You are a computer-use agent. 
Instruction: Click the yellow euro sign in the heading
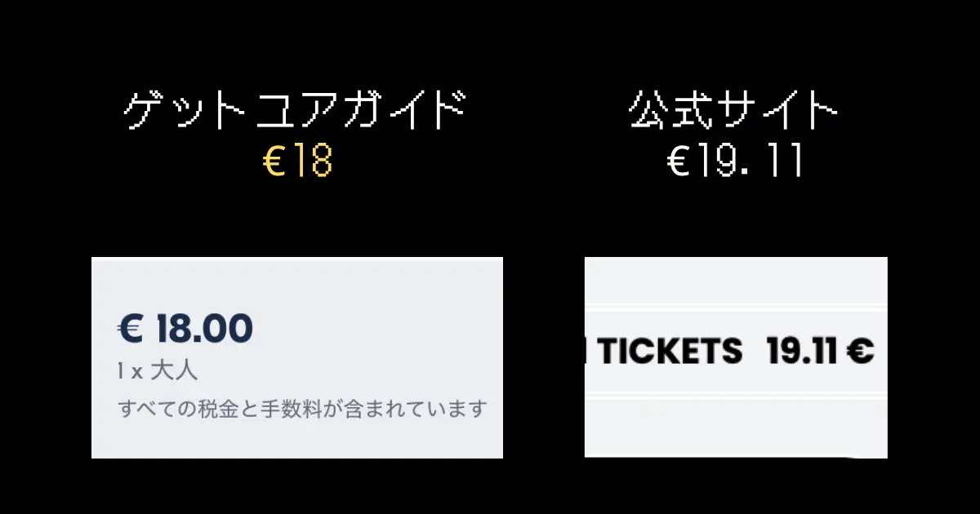tap(273, 163)
